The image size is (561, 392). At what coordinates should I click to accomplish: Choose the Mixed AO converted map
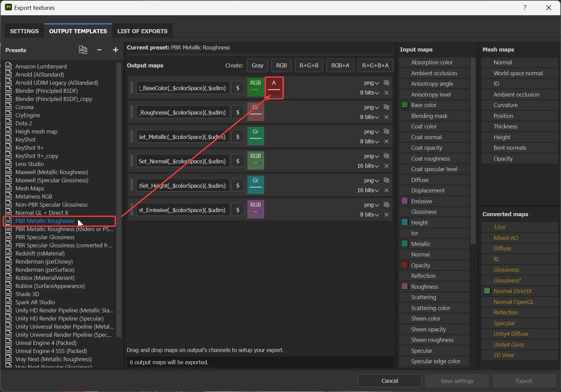coord(520,238)
